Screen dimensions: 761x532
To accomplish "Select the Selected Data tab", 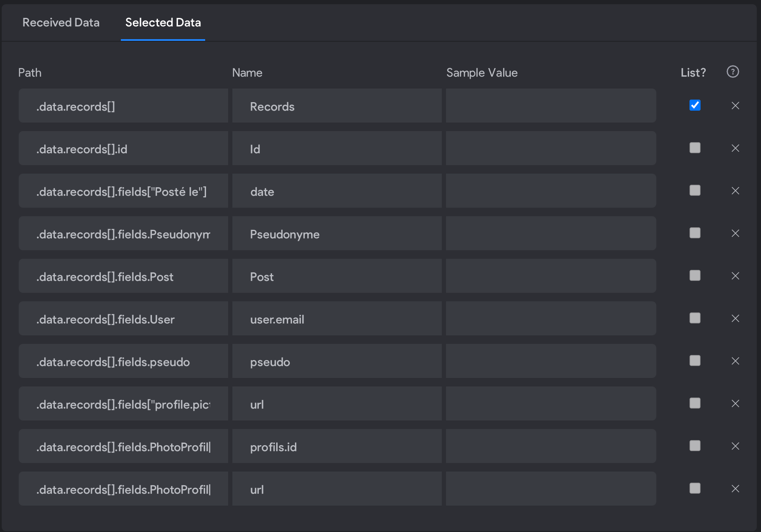I will (163, 23).
